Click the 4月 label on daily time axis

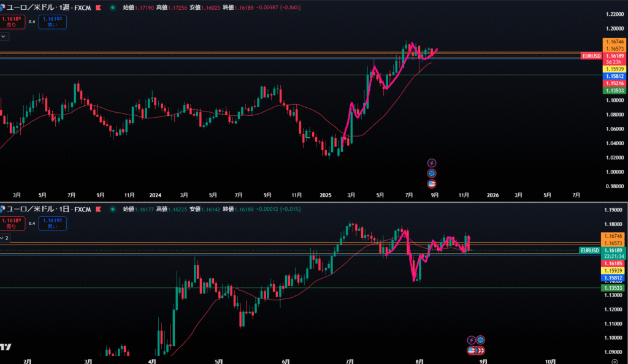tap(152, 362)
